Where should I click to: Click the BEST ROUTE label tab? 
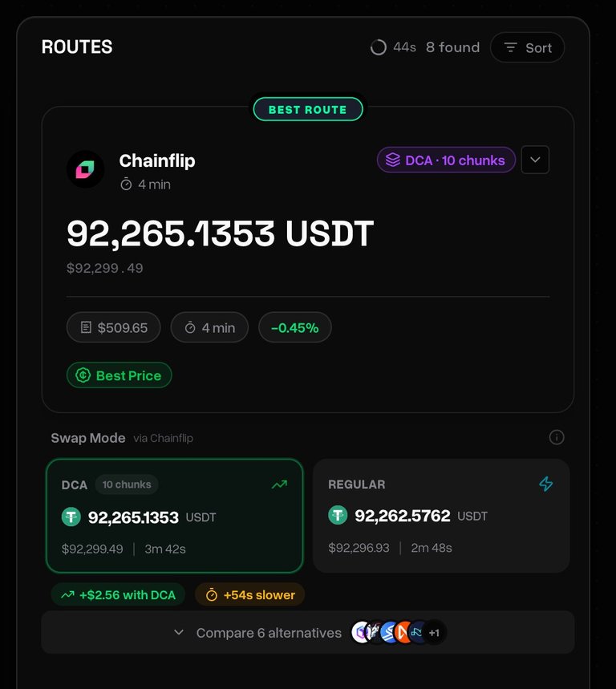(308, 109)
